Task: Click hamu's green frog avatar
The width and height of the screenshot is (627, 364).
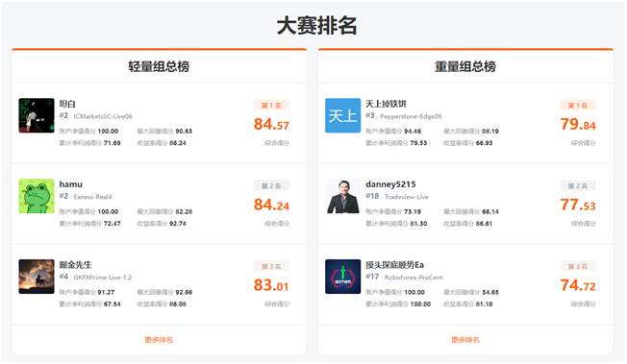Action: (37, 196)
